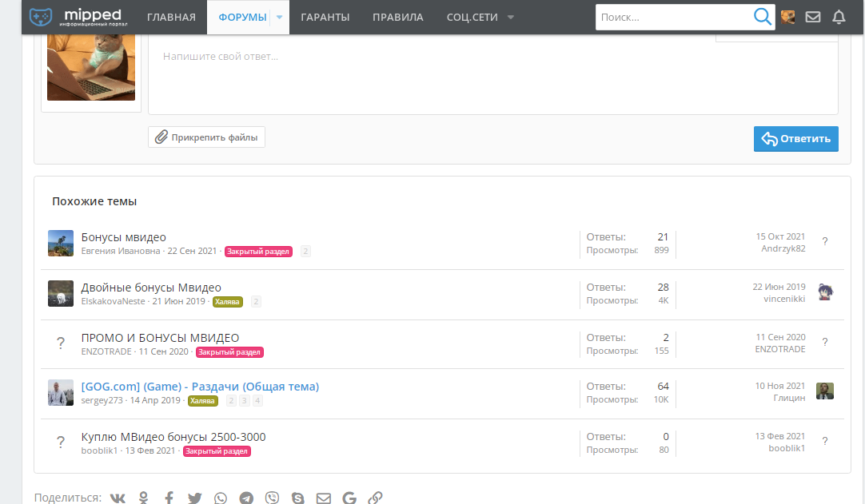Click ENZOTRADE's last-poster question mark avatar

[x=825, y=342]
